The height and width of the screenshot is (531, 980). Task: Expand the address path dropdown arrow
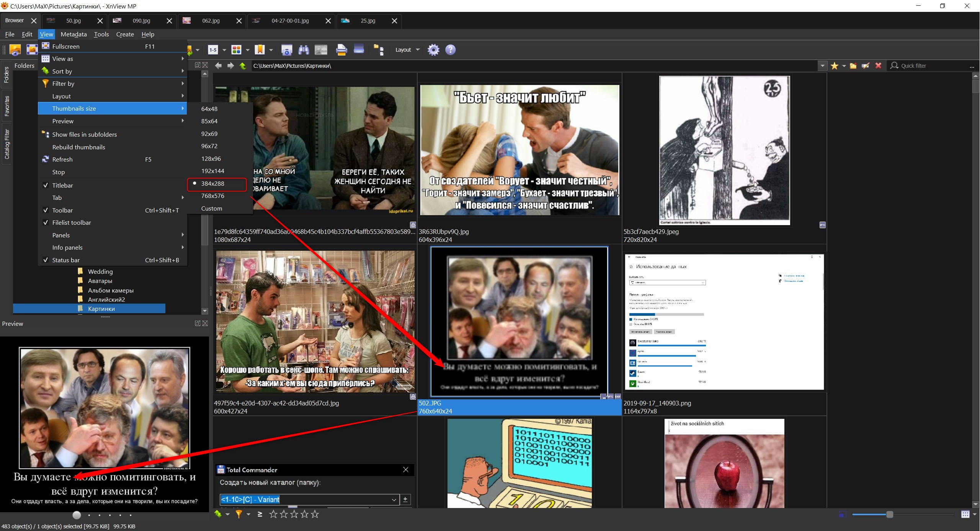[x=822, y=66]
